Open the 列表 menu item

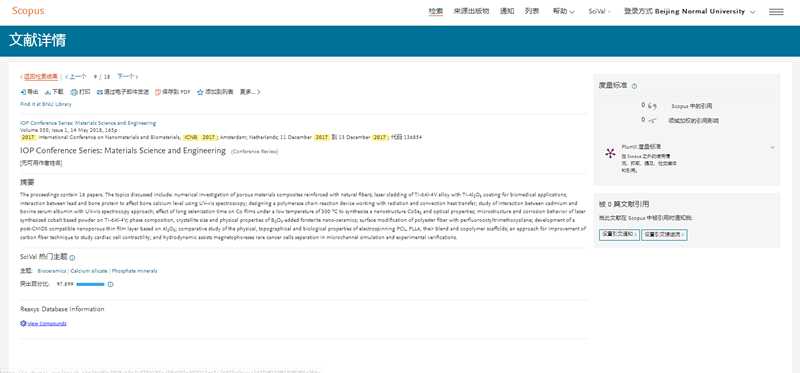click(x=532, y=12)
